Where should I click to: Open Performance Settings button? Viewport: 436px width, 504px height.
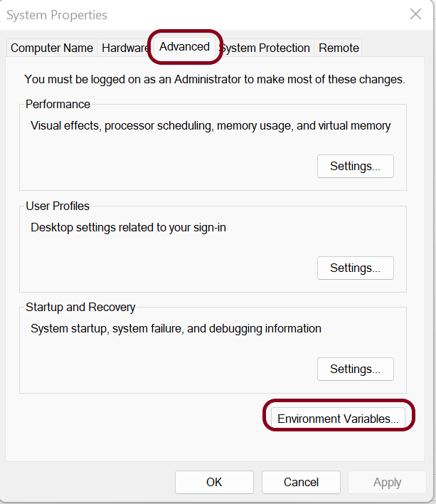[355, 167]
